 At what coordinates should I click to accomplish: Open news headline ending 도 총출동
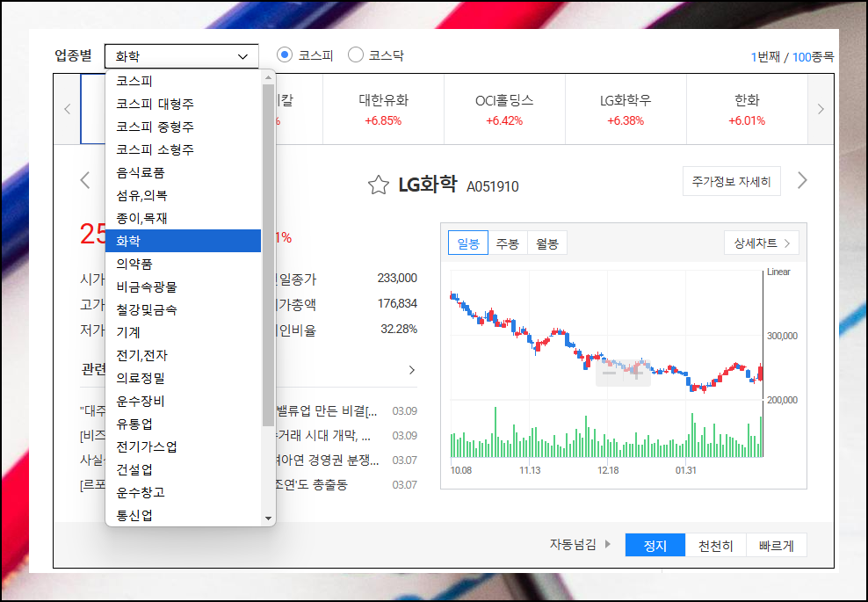[312, 484]
